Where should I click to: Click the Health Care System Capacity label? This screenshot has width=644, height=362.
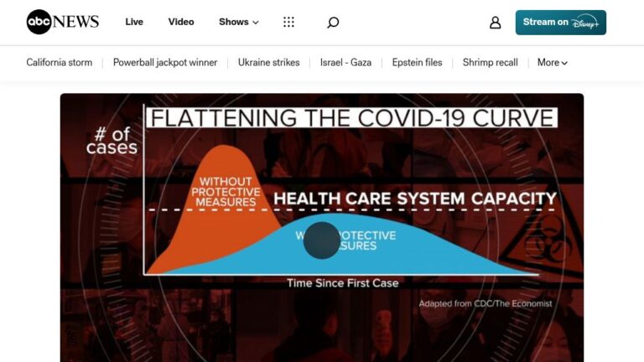(415, 199)
